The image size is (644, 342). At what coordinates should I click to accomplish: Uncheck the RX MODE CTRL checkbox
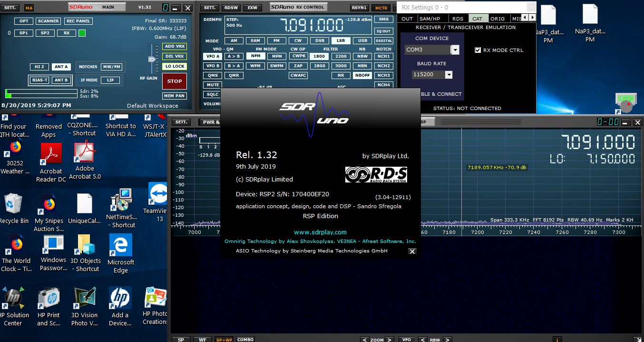pos(478,50)
